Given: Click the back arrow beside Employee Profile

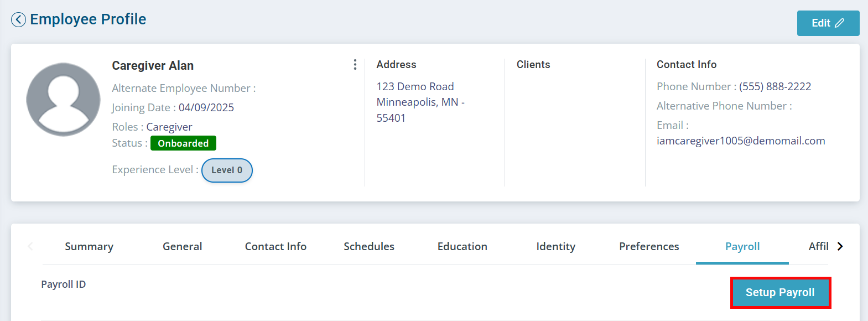Looking at the screenshot, I should coord(18,20).
